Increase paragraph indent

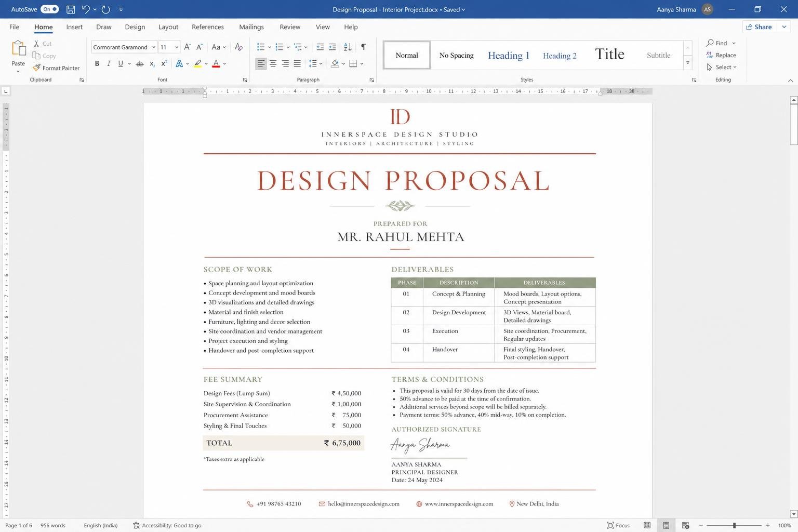pyautogui.click(x=332, y=47)
